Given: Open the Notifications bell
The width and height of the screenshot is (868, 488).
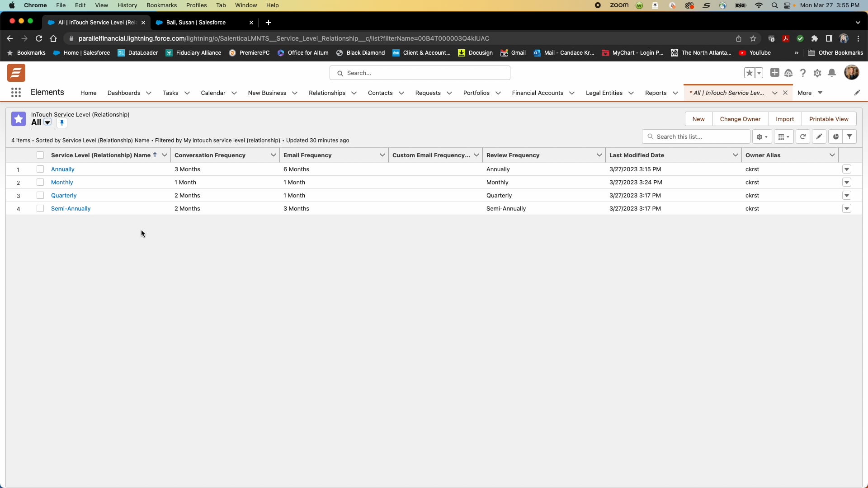Looking at the screenshot, I should click(831, 73).
